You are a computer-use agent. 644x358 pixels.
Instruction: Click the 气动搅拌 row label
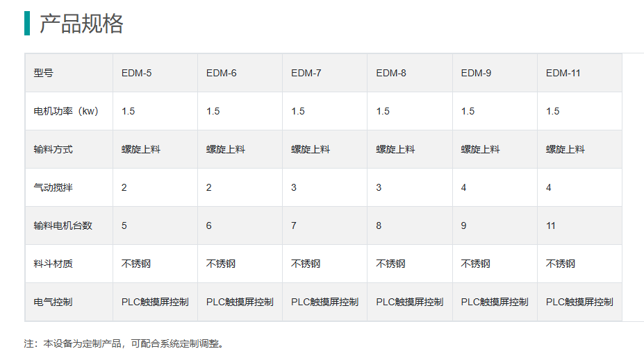pyautogui.click(x=53, y=187)
